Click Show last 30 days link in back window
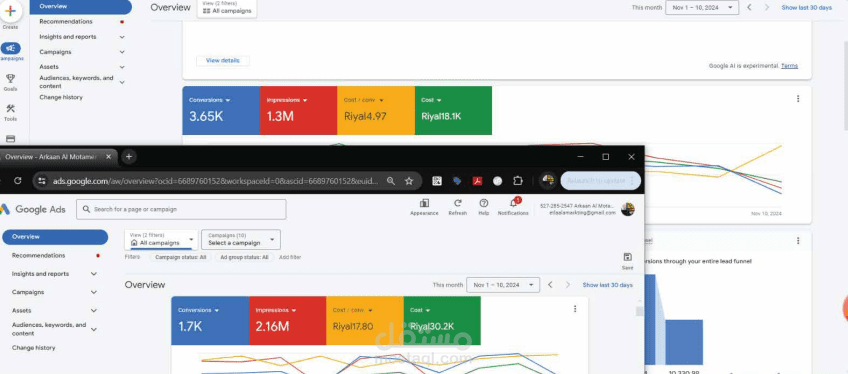848x374 pixels. coord(806,8)
